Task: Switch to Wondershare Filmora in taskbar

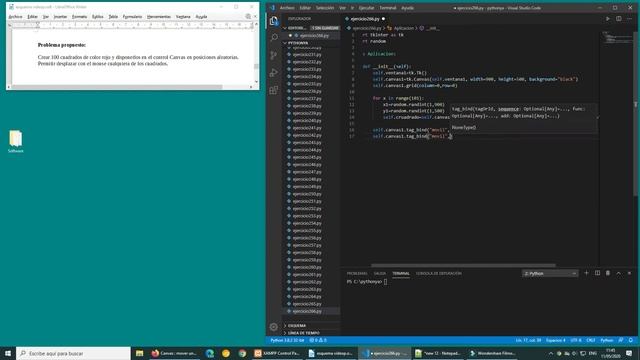Action: 492,353
